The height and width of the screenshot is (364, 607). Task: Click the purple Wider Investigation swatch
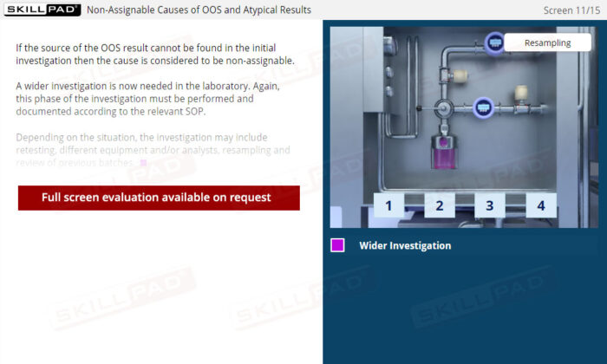[x=337, y=245]
